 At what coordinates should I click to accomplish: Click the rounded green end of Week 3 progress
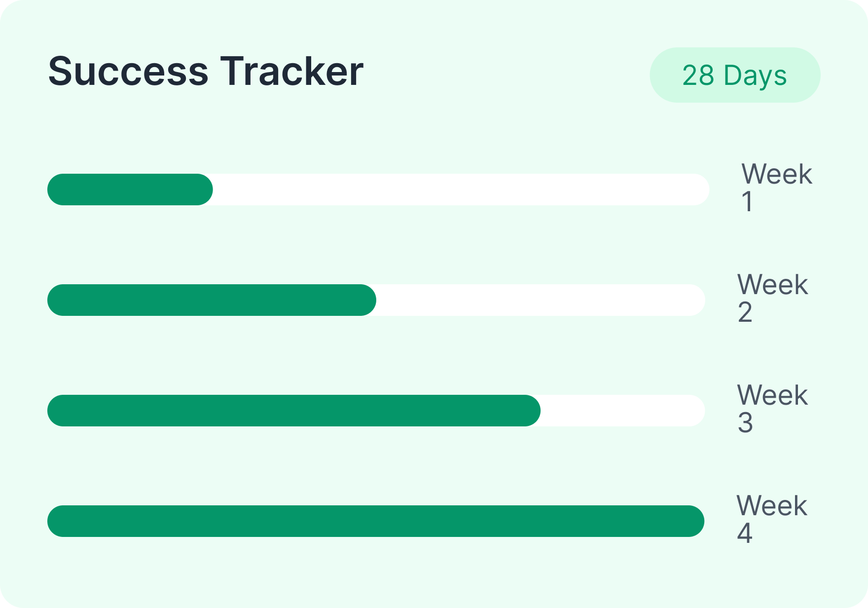531,411
